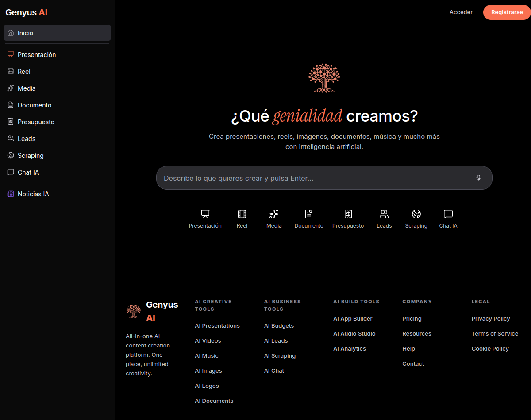Open the AI Leads footer link
Screen dimensions: 531x420
pyautogui.click(x=276, y=341)
